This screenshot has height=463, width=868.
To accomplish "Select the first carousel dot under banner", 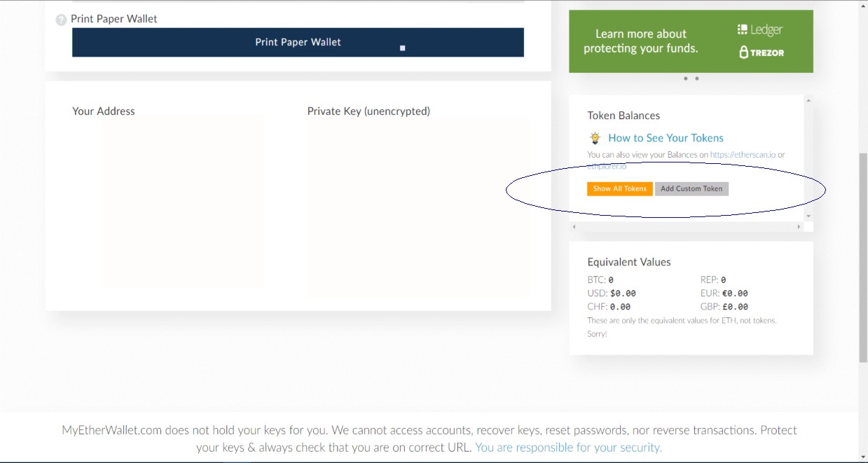I will (686, 78).
